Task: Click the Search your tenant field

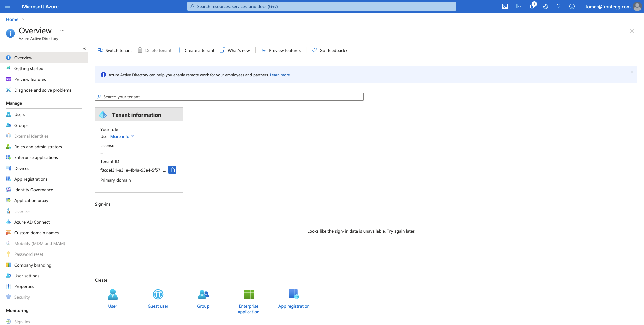Action: [229, 97]
